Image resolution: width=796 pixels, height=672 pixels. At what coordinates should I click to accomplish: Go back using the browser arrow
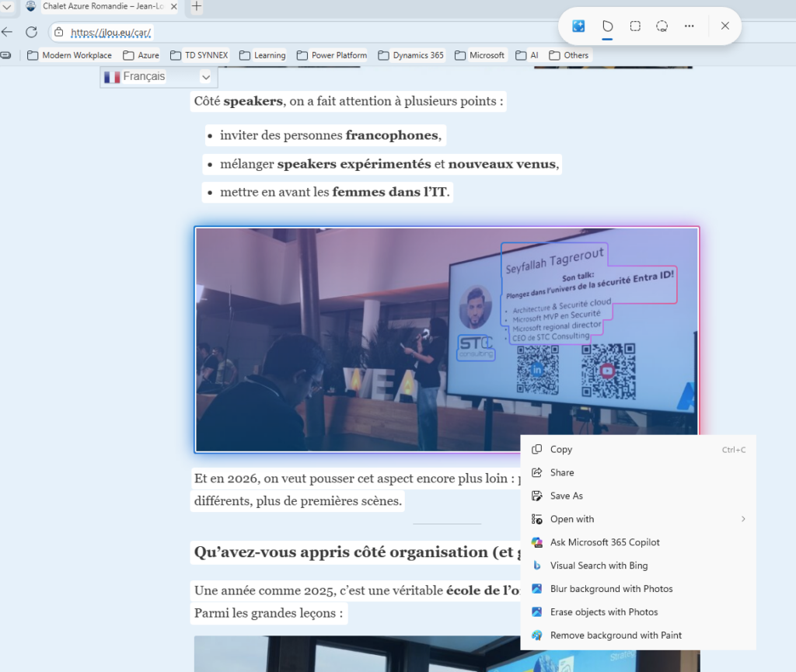(x=8, y=32)
